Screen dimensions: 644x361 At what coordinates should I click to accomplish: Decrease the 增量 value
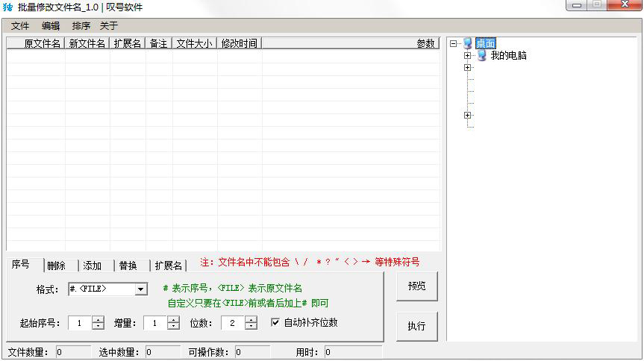173,326
